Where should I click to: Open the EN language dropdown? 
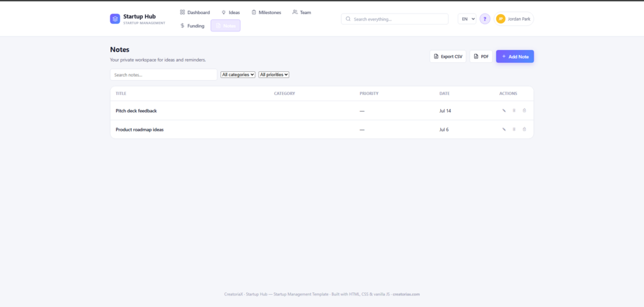(467, 19)
